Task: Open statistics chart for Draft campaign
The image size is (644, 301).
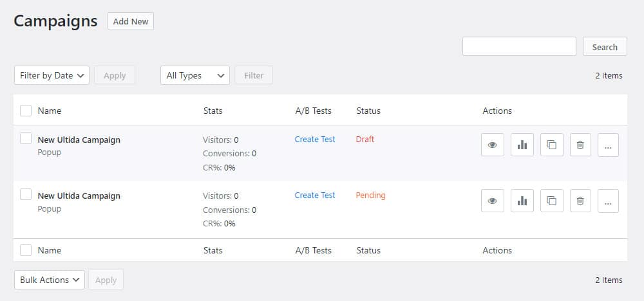Action: point(522,145)
